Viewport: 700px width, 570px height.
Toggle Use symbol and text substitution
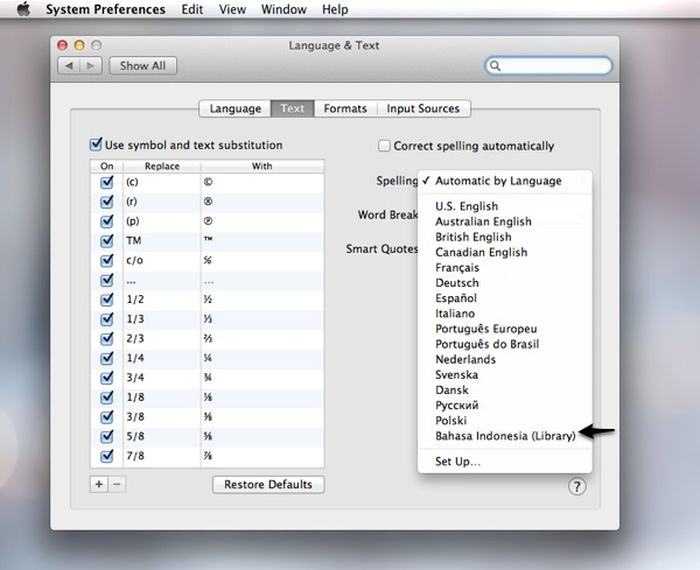coord(96,145)
